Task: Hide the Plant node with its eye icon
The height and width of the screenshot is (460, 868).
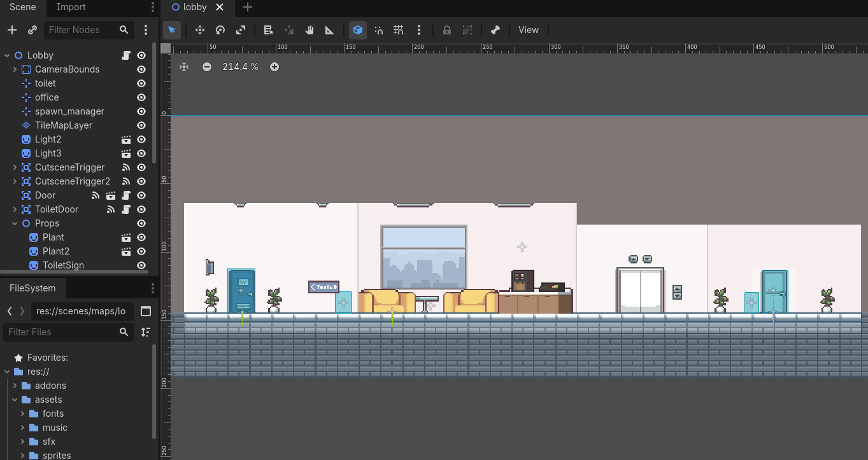Action: click(x=141, y=237)
